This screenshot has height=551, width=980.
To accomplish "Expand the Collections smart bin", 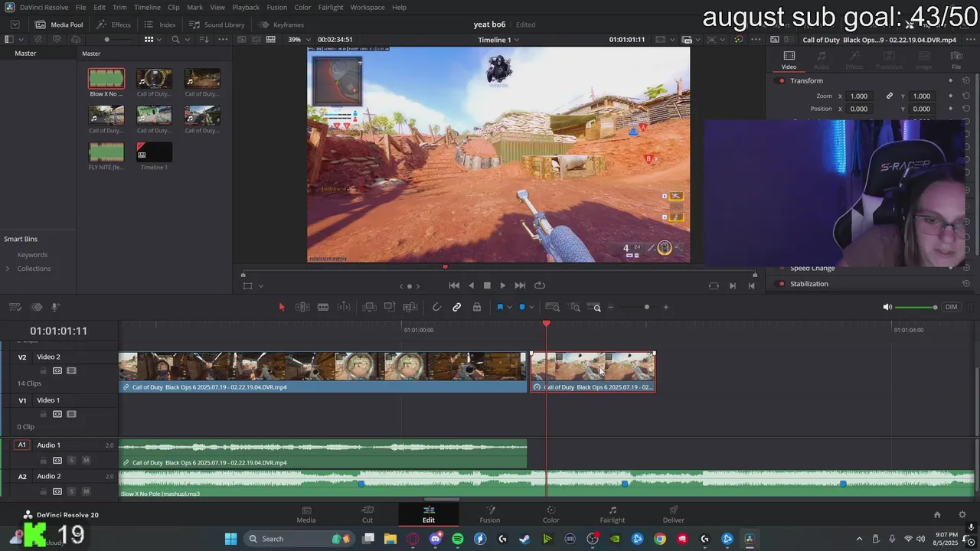I will [8, 269].
